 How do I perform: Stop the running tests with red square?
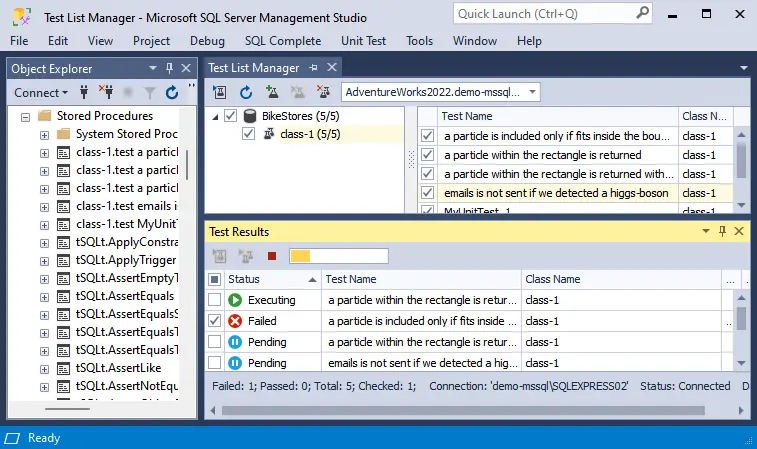point(272,256)
